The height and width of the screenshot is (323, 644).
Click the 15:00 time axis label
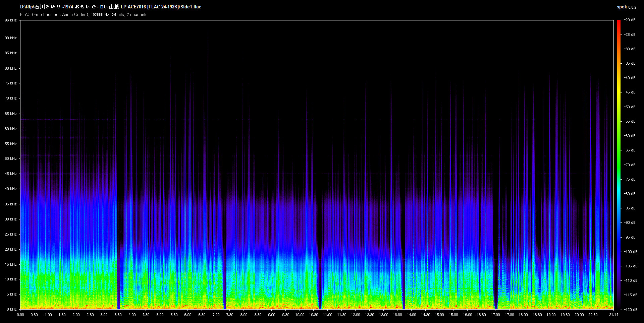coord(439,315)
